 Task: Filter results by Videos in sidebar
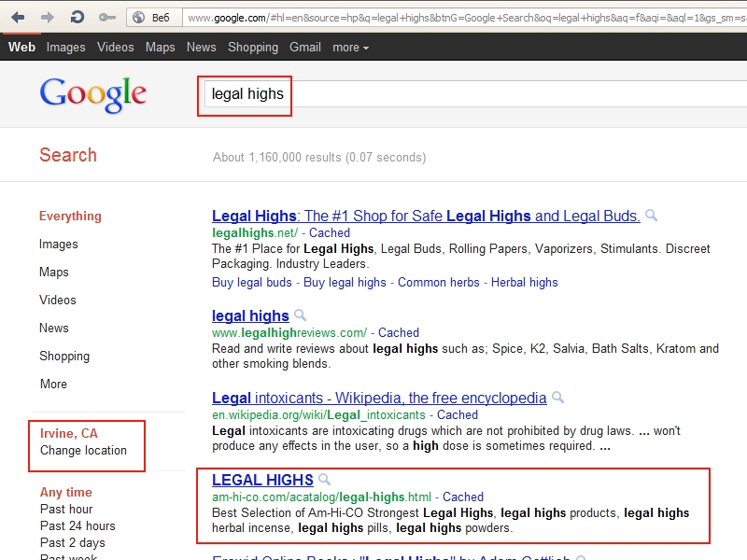[x=58, y=300]
